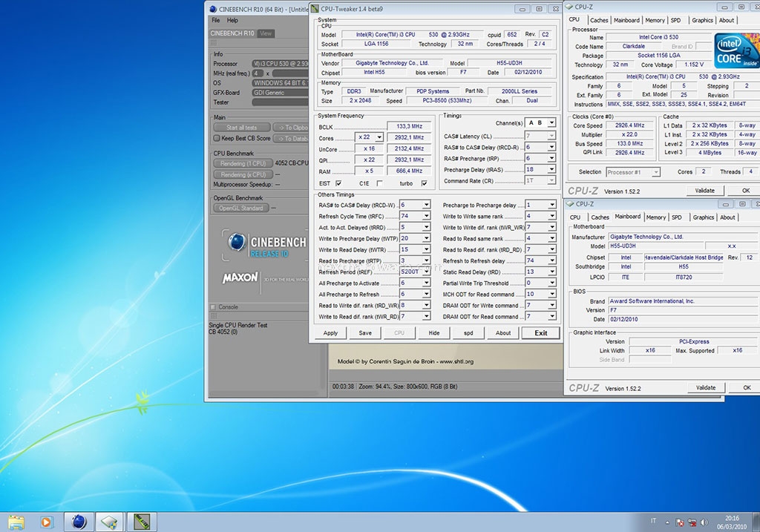Click Start all tests in CINEBENCH
Viewport: 760px width, 532px height.
point(241,128)
